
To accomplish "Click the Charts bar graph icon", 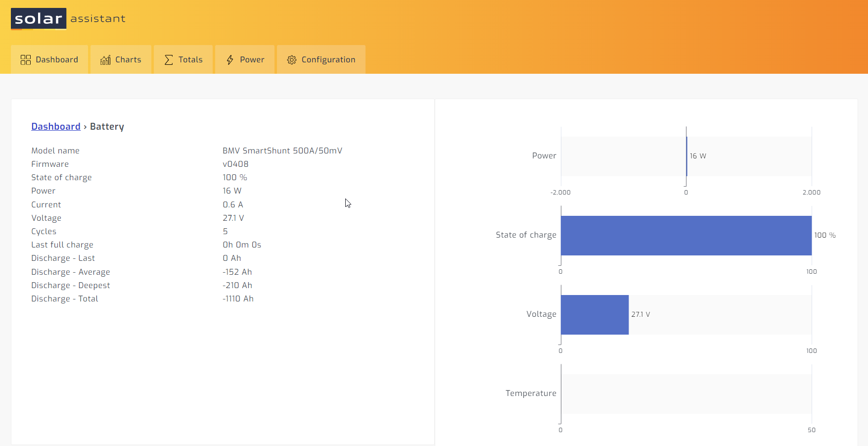I will 105,60.
